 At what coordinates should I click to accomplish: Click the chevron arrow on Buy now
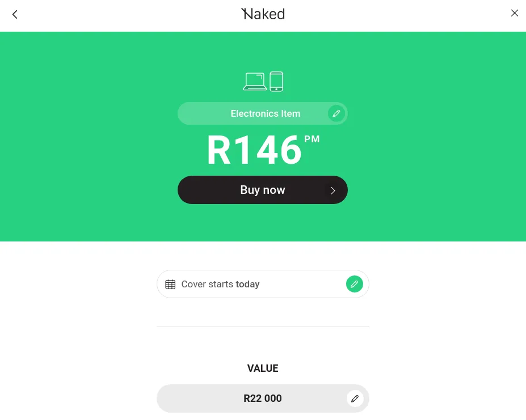point(333,190)
